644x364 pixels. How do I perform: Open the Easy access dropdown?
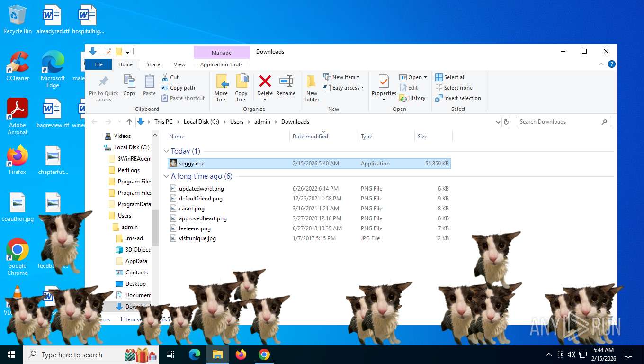point(344,88)
